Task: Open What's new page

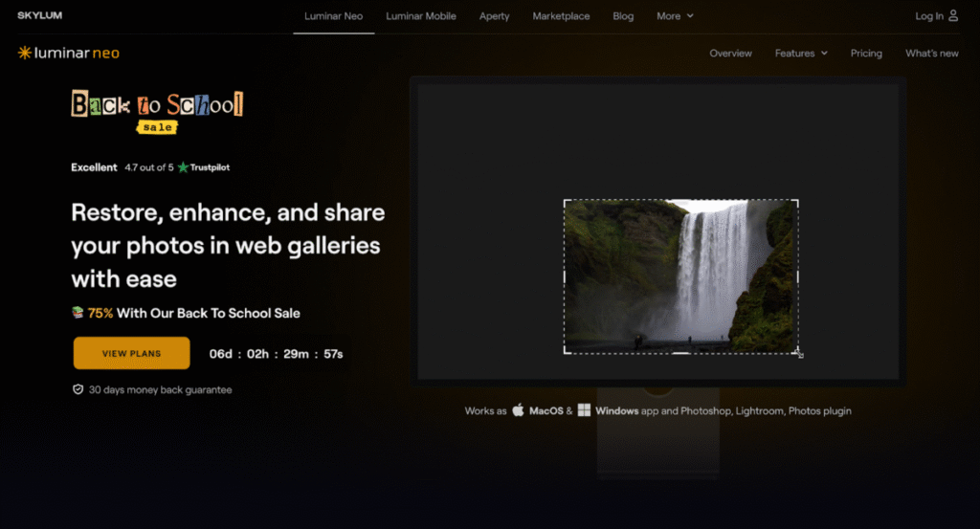Action: click(x=931, y=53)
